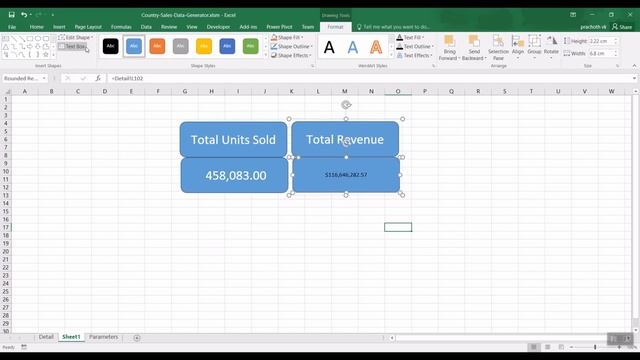
Task: Expand shape styles gallery more arrow
Action: [266, 56]
